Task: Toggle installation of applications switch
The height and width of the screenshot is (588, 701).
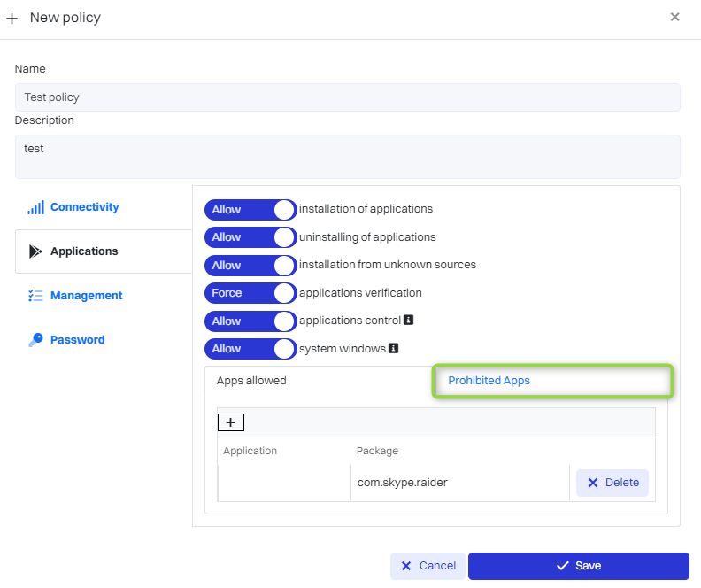Action: pos(250,210)
